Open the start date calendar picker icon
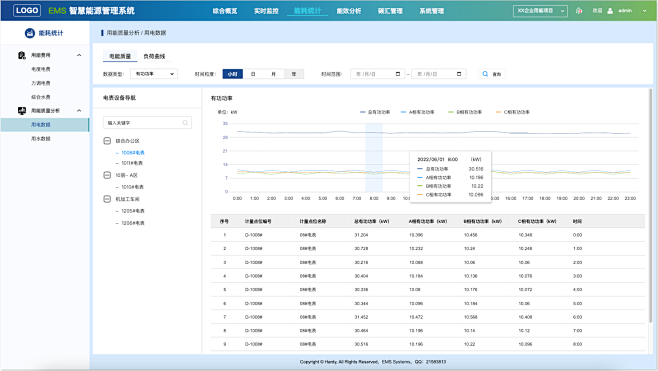Image resolution: width=658 pixels, height=371 pixels. click(x=398, y=74)
